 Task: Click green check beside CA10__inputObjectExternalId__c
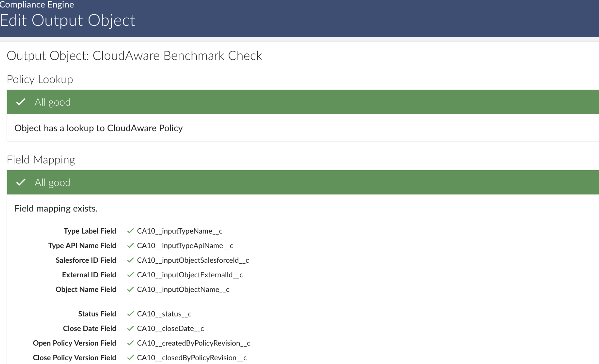(131, 275)
